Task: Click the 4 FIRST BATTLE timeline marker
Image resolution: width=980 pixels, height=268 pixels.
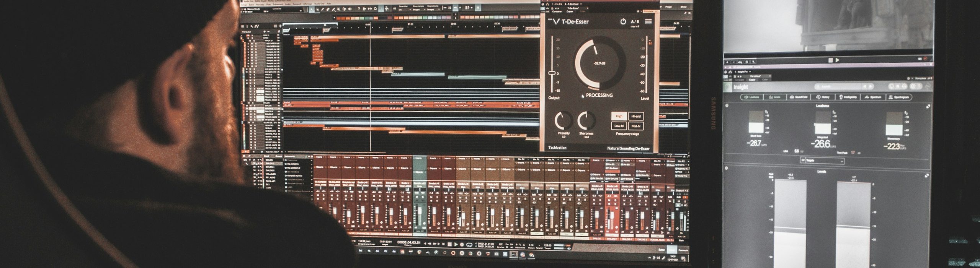Action: (510, 29)
